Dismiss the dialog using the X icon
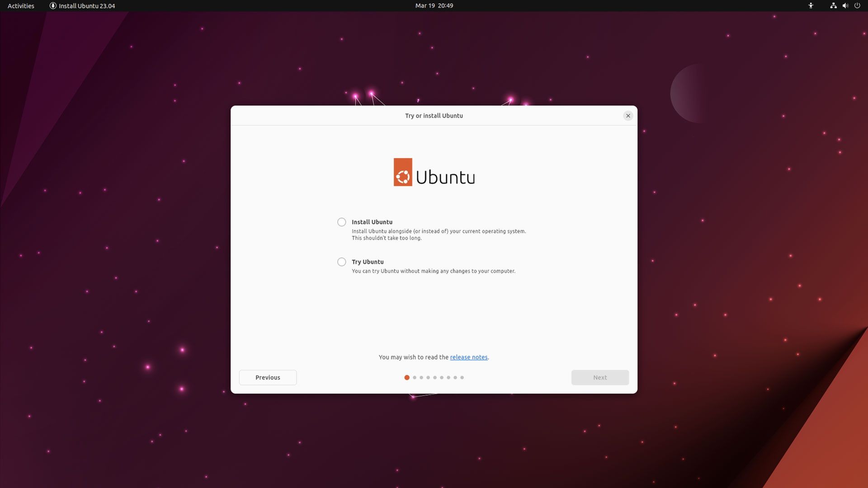The width and height of the screenshot is (868, 488). coord(628,116)
